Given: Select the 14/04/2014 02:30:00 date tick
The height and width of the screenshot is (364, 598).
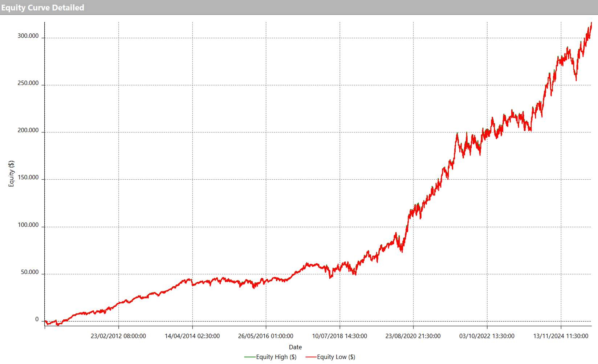Looking at the screenshot, I should pyautogui.click(x=192, y=336).
